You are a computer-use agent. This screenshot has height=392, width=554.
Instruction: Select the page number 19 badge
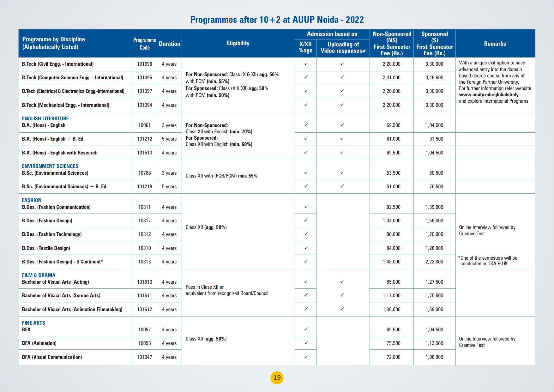pos(277,377)
